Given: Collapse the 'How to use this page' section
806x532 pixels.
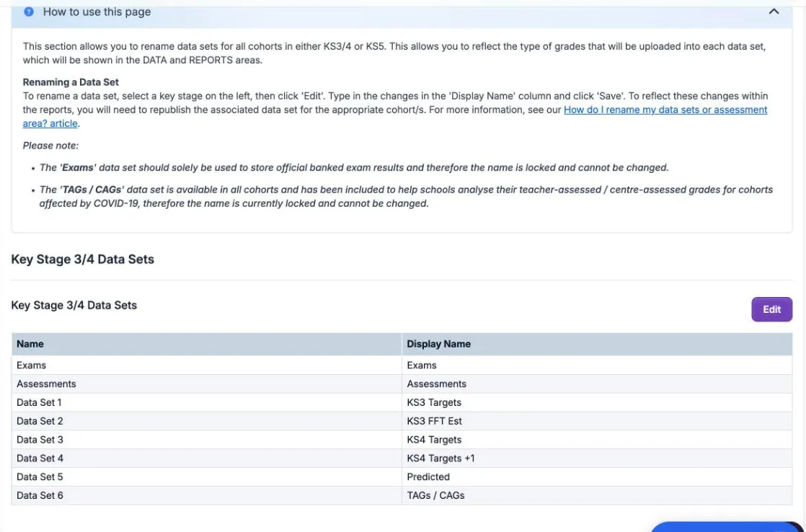Looking at the screenshot, I should [x=774, y=12].
